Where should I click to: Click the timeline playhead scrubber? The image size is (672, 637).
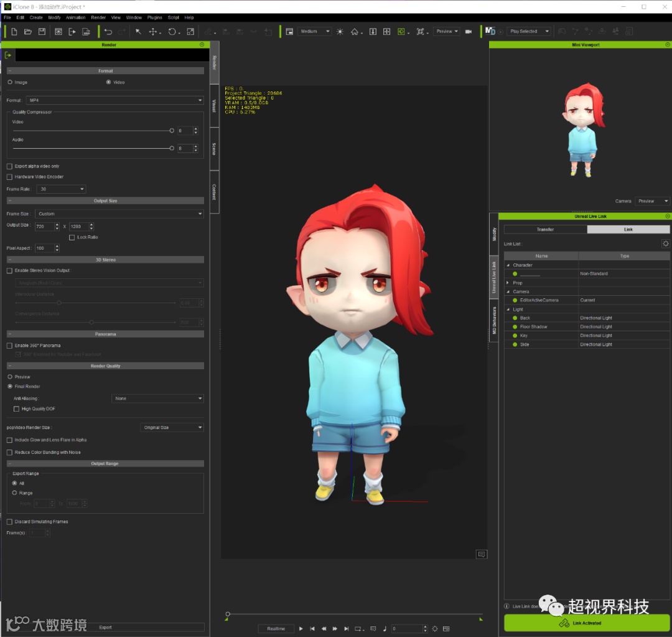(x=228, y=615)
